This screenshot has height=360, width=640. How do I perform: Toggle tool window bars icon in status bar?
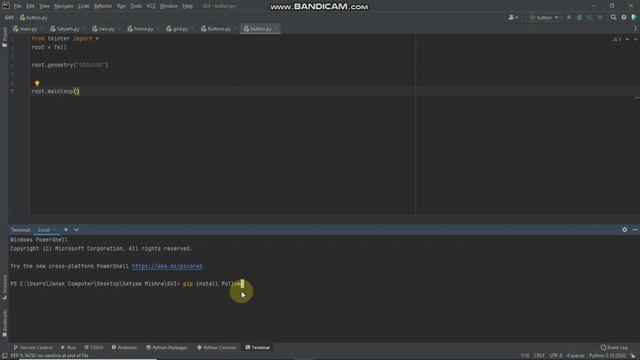4,356
